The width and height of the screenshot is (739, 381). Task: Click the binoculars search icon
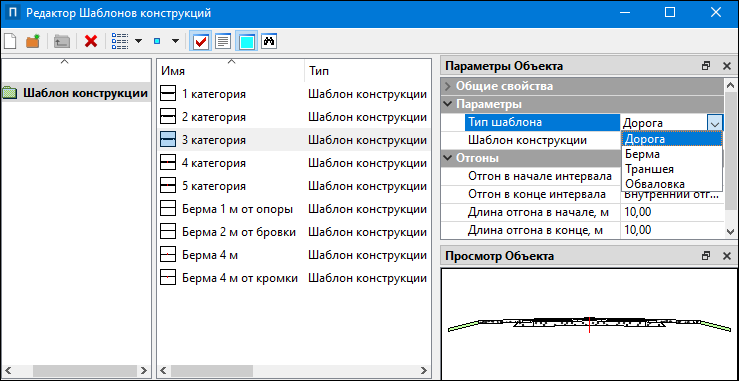(269, 41)
